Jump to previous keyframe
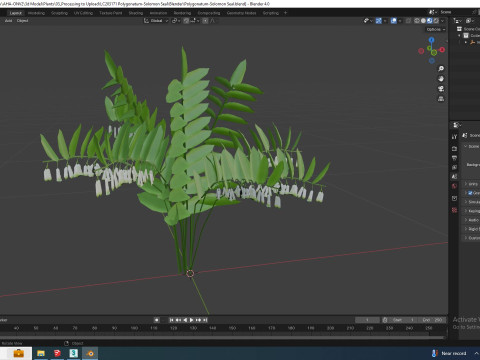 pyautogui.click(x=178, y=320)
